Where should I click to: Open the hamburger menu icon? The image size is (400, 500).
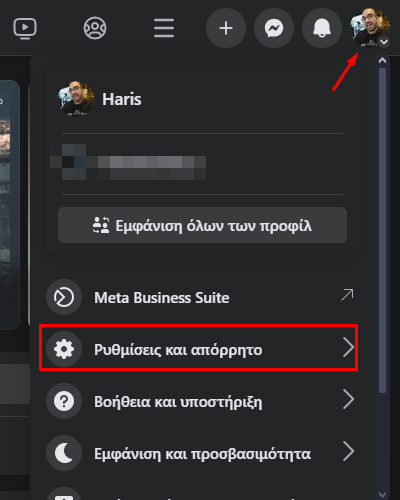pos(164,28)
